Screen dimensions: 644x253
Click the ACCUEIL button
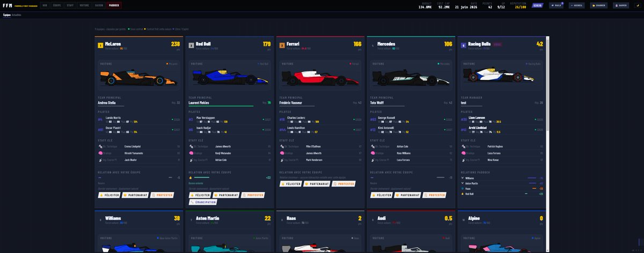[x=577, y=5]
